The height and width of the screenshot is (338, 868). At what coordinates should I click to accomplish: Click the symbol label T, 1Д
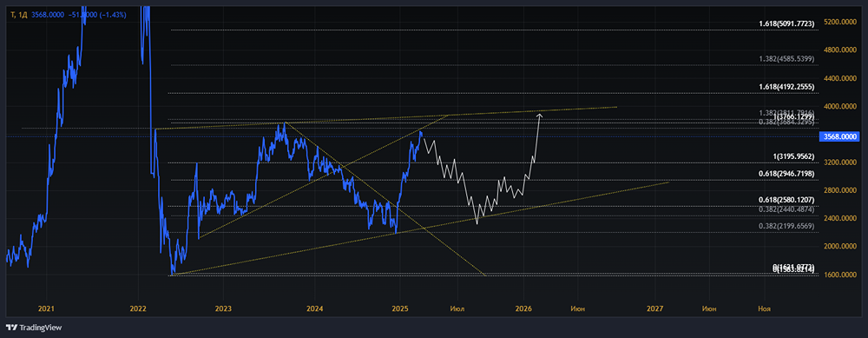tap(18, 16)
